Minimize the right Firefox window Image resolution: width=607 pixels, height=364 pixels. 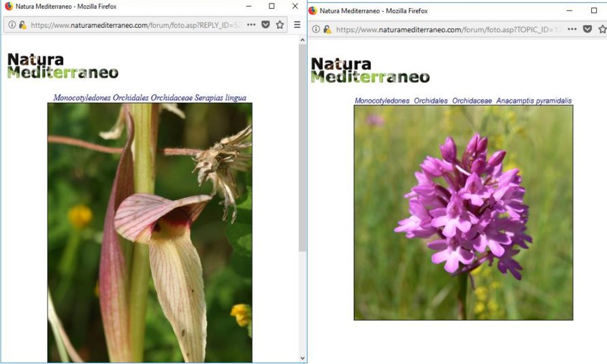tap(569, 10)
